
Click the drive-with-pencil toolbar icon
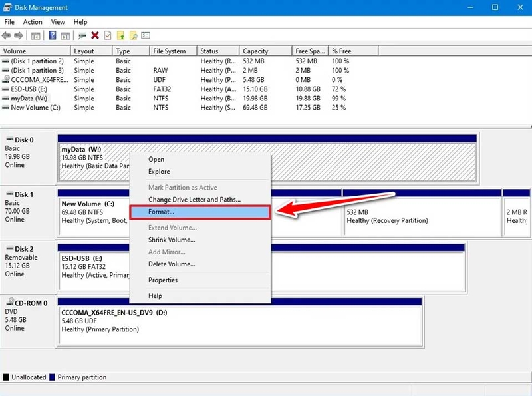click(x=82, y=35)
